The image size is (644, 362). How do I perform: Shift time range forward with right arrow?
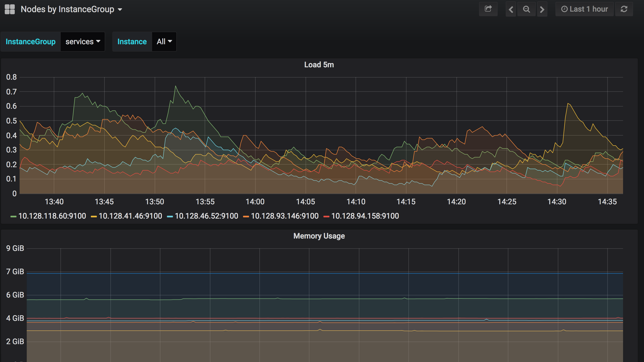pos(542,9)
